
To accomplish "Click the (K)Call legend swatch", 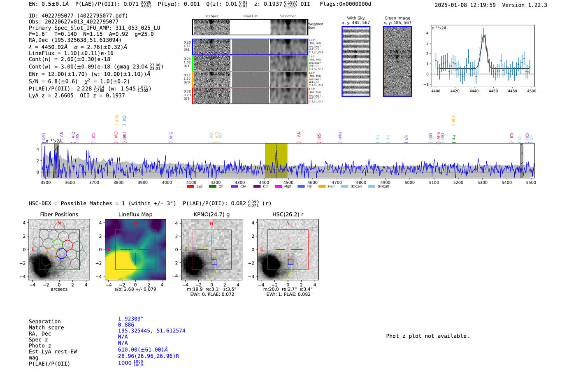I will pyautogui.click(x=344, y=186).
